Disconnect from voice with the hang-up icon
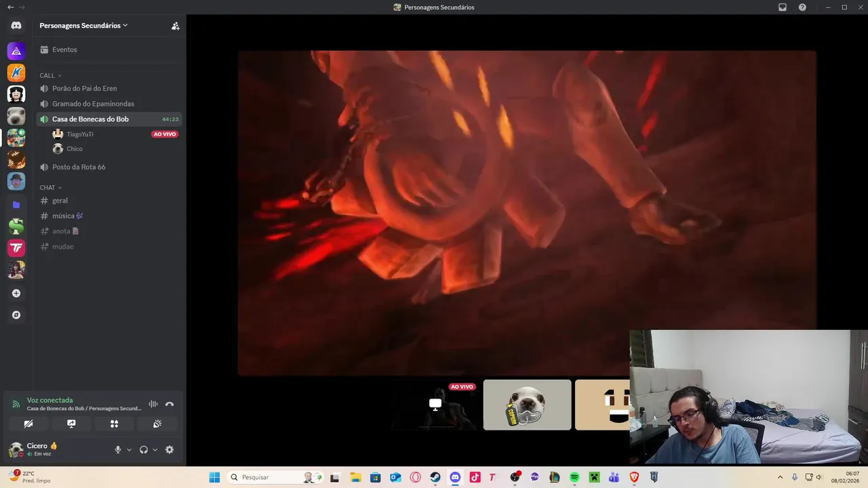868x488 pixels. tap(170, 404)
